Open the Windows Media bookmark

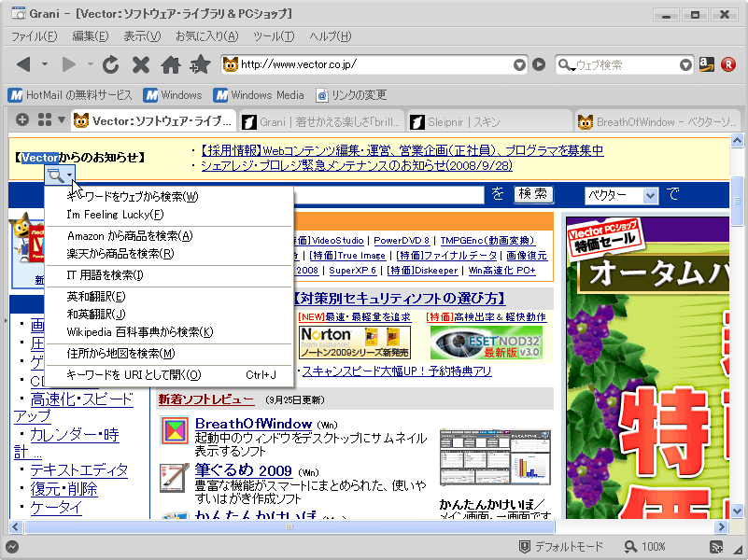(x=259, y=95)
